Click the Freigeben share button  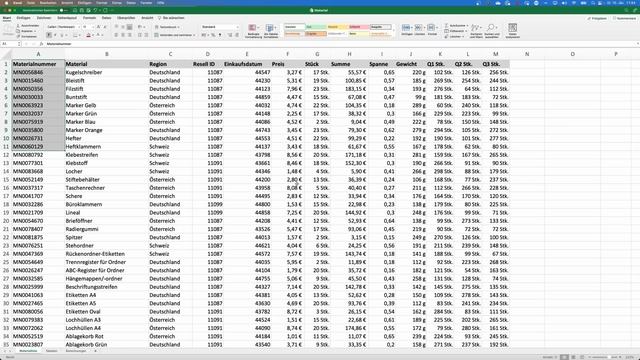[x=597, y=18]
